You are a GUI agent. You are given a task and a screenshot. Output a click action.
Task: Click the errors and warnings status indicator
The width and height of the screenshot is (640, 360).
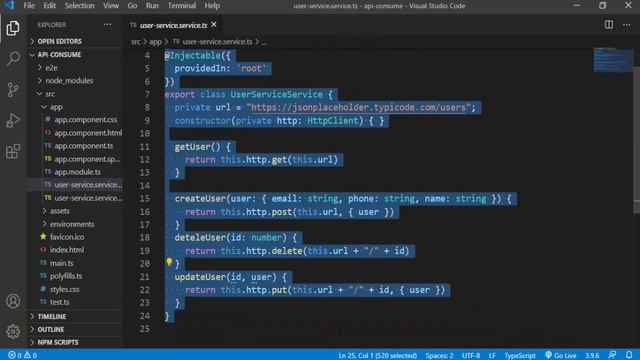point(22,355)
